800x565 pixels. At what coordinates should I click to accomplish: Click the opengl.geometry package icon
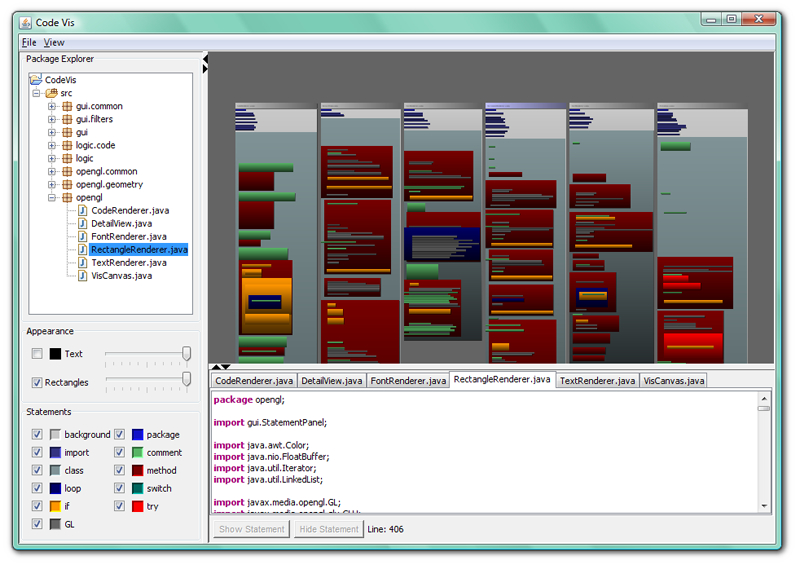67,184
